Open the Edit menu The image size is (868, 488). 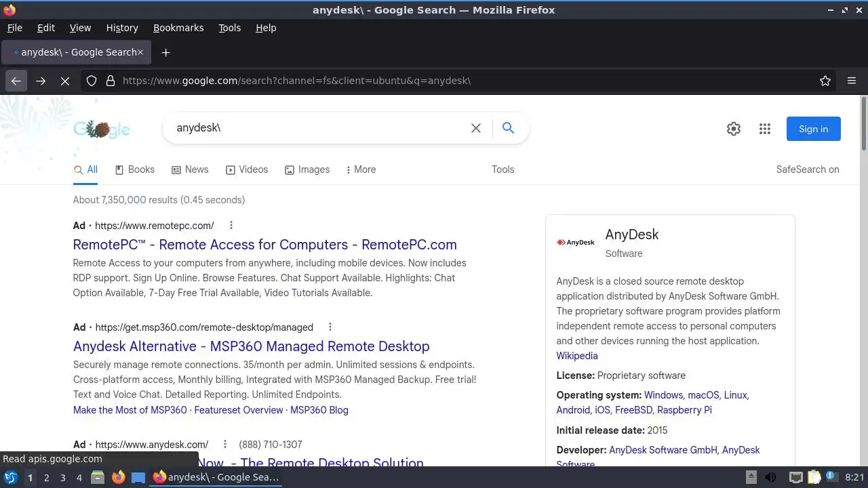[x=46, y=28]
